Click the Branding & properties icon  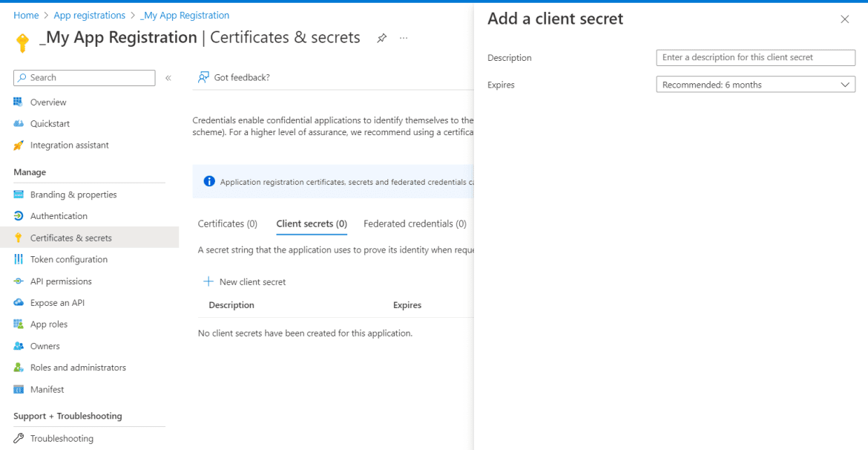coord(19,195)
